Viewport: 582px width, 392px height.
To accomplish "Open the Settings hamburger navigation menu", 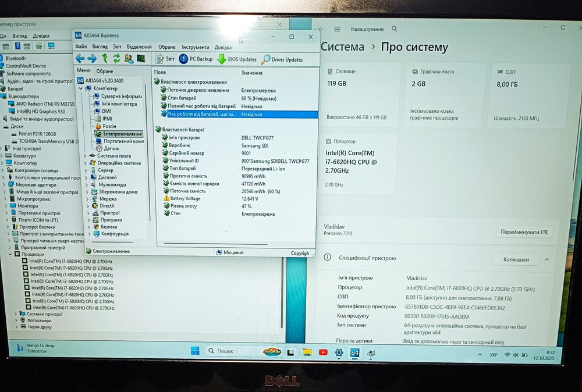I will tap(337, 29).
